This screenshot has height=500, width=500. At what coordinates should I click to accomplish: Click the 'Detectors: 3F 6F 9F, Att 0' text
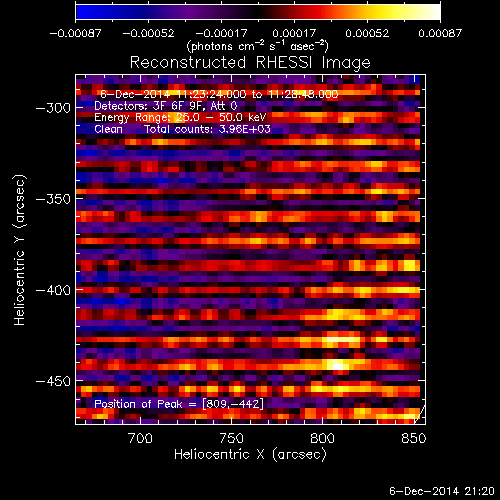click(x=166, y=106)
